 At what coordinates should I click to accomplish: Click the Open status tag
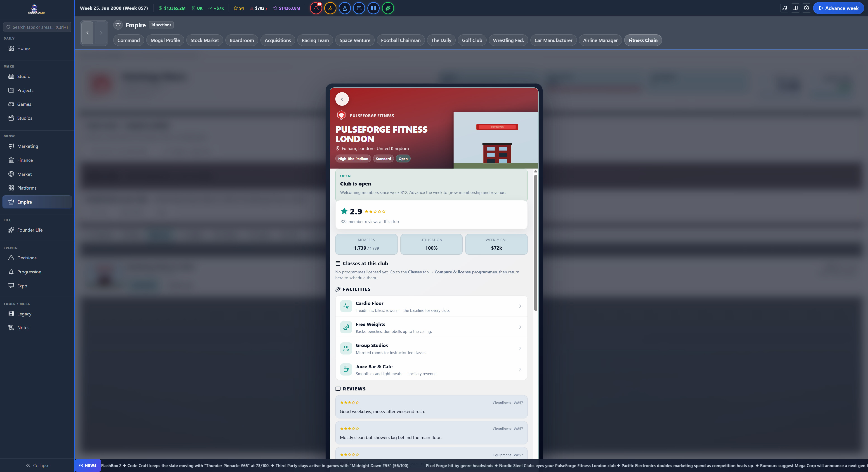(x=403, y=159)
